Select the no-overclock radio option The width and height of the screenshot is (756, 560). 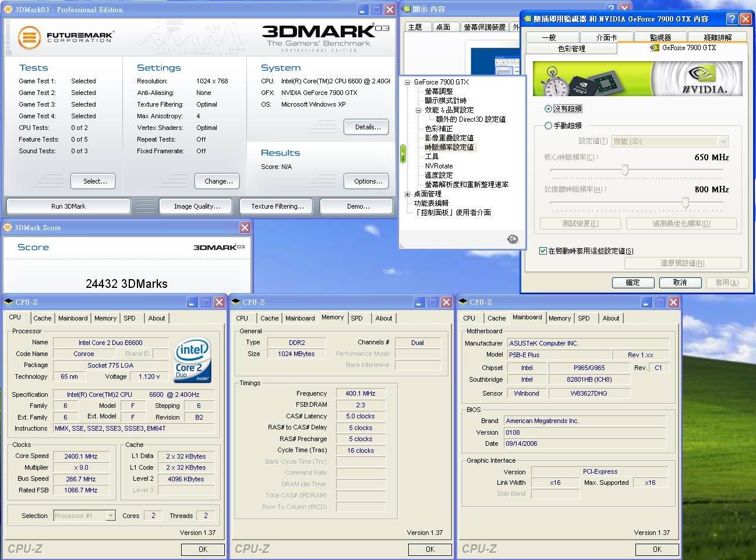click(548, 109)
